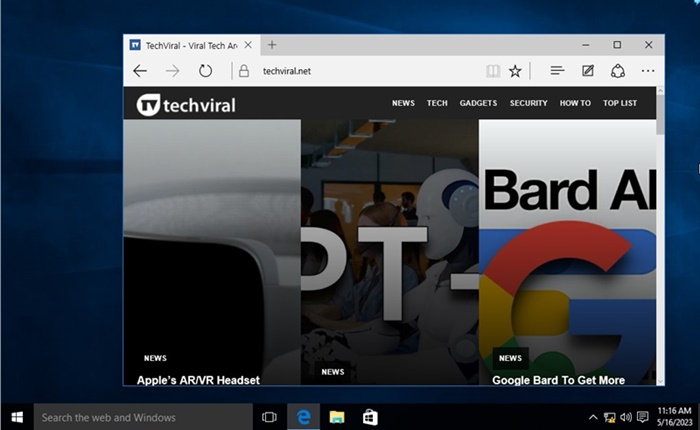Viewport: 700px width, 430px height.
Task: Open the SECURITY menu item
Action: (529, 103)
